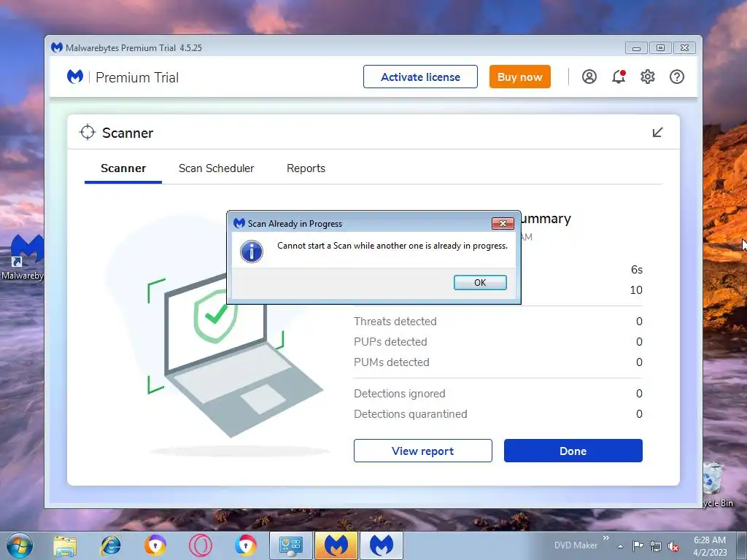Click the Activate license button

click(420, 77)
